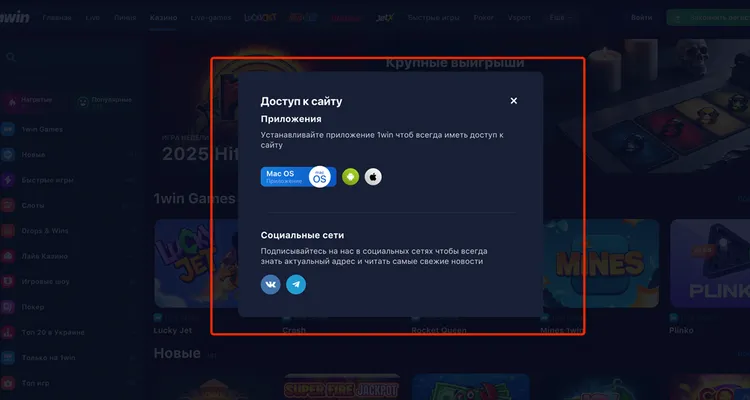This screenshot has height=400, width=750.
Task: Select the Казино nav tab
Action: click(163, 18)
